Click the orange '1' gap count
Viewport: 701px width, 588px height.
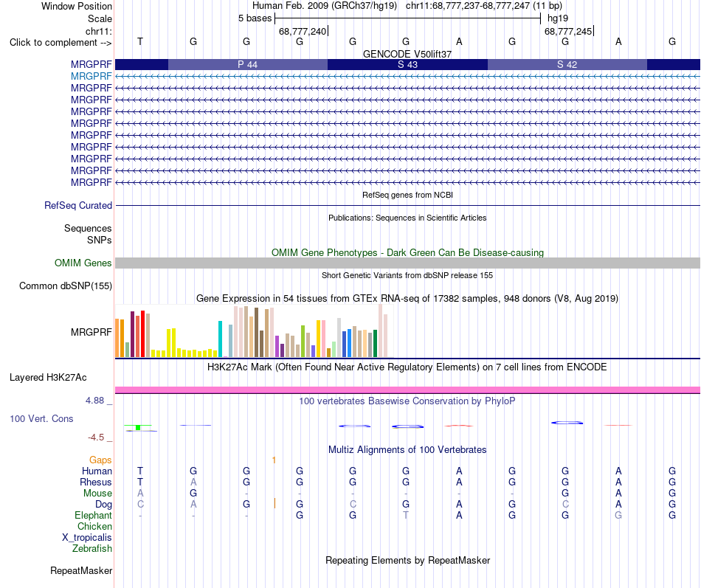274,460
